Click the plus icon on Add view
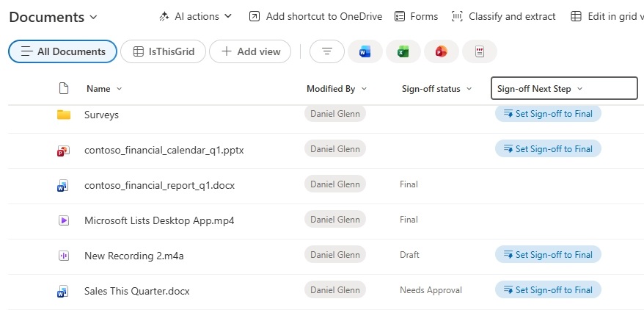 pyautogui.click(x=227, y=51)
